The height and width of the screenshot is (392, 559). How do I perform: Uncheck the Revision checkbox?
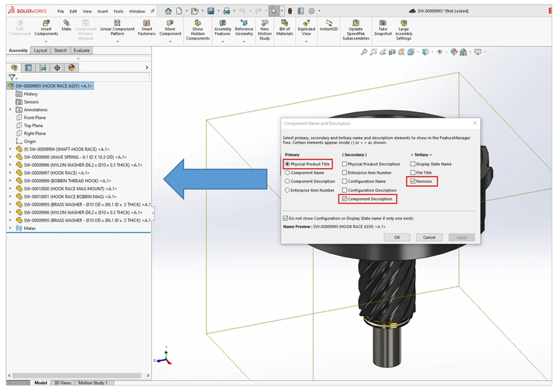[413, 181]
